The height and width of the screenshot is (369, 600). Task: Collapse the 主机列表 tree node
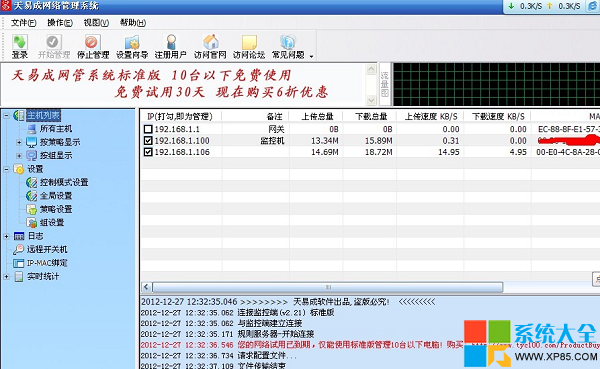tap(7, 115)
